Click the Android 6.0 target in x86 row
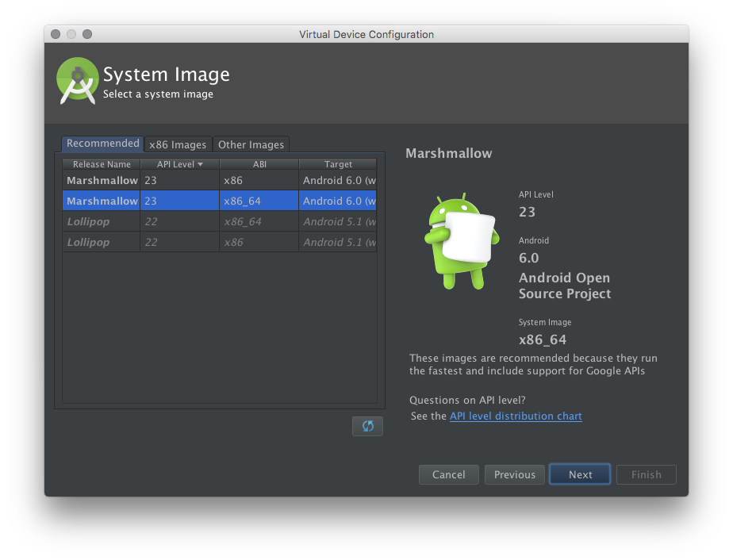 [x=338, y=180]
